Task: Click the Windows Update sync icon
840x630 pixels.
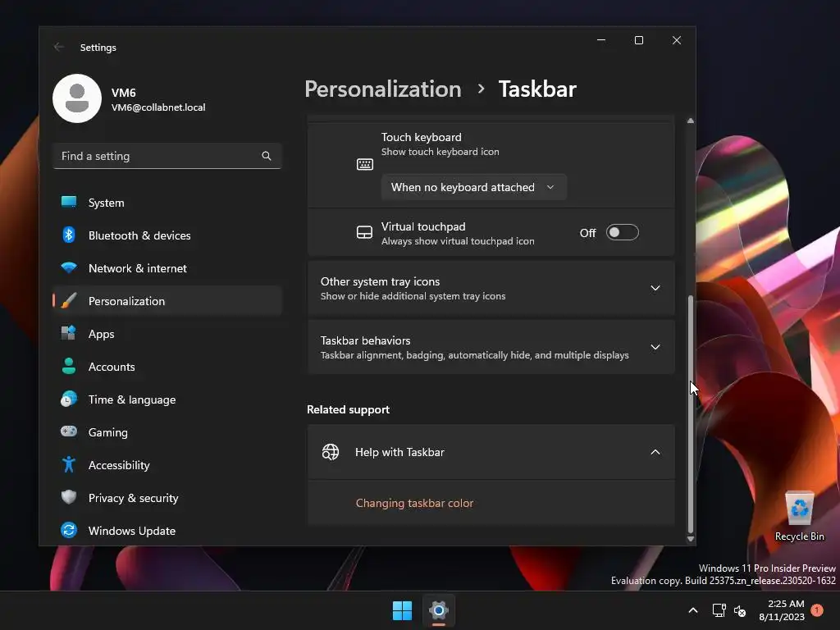Action: pyautogui.click(x=69, y=530)
